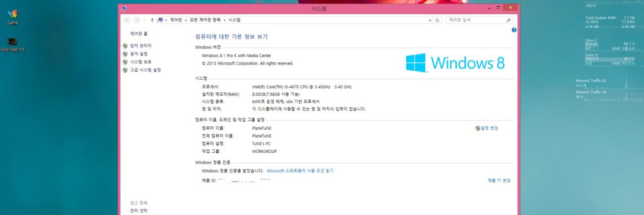Open 관리 센터 under 참고 항목
This screenshot has width=644, height=215.
pos(139,210)
